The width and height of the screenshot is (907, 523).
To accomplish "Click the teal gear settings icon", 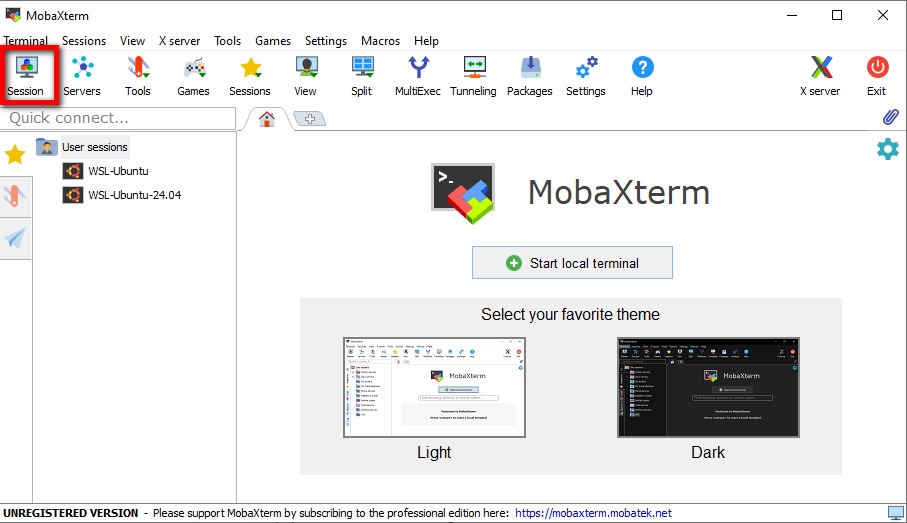I will click(x=887, y=149).
